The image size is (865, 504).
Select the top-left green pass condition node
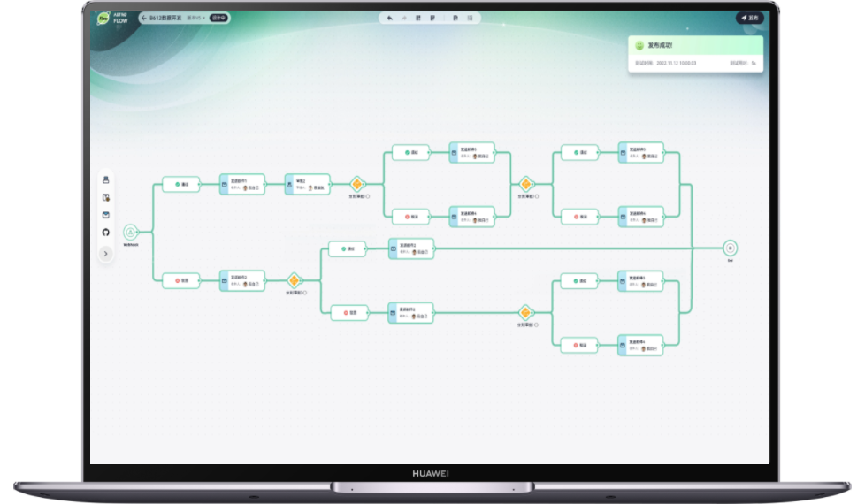tap(181, 184)
